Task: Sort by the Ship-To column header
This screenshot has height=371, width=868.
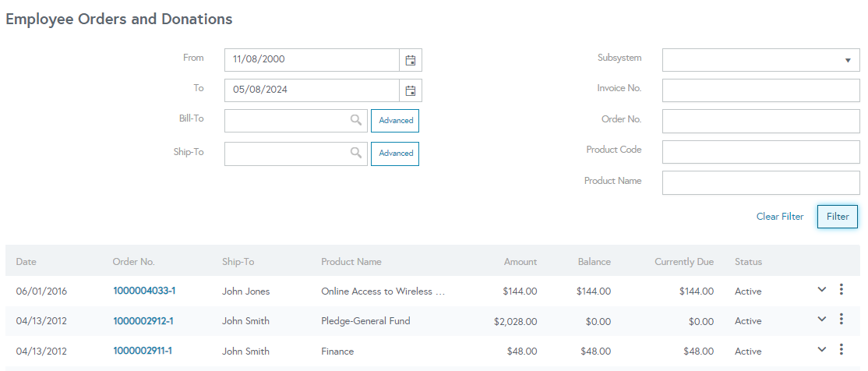Action: tap(238, 262)
